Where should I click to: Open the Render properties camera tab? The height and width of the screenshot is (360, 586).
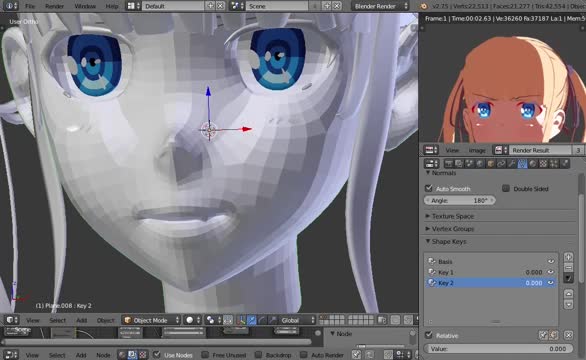coord(448,164)
